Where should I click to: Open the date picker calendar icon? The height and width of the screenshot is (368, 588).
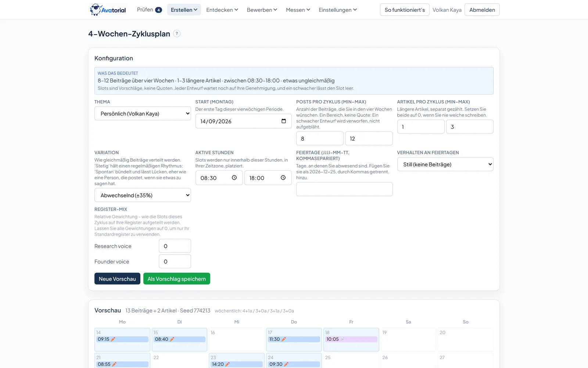284,121
